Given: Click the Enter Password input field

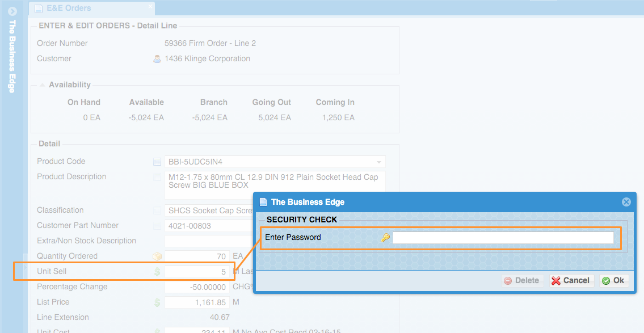Looking at the screenshot, I should tap(503, 237).
